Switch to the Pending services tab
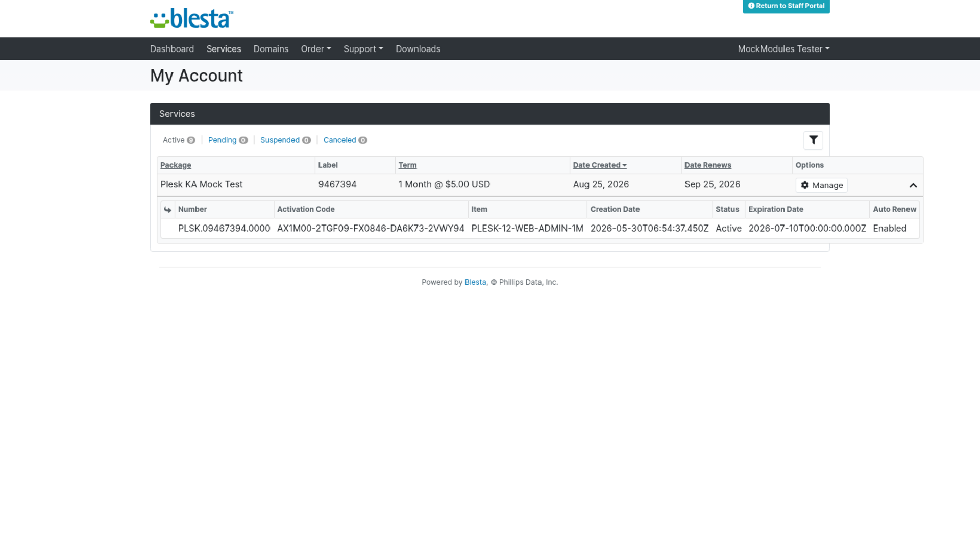Screen dimensions: 980x551 pyautogui.click(x=228, y=140)
